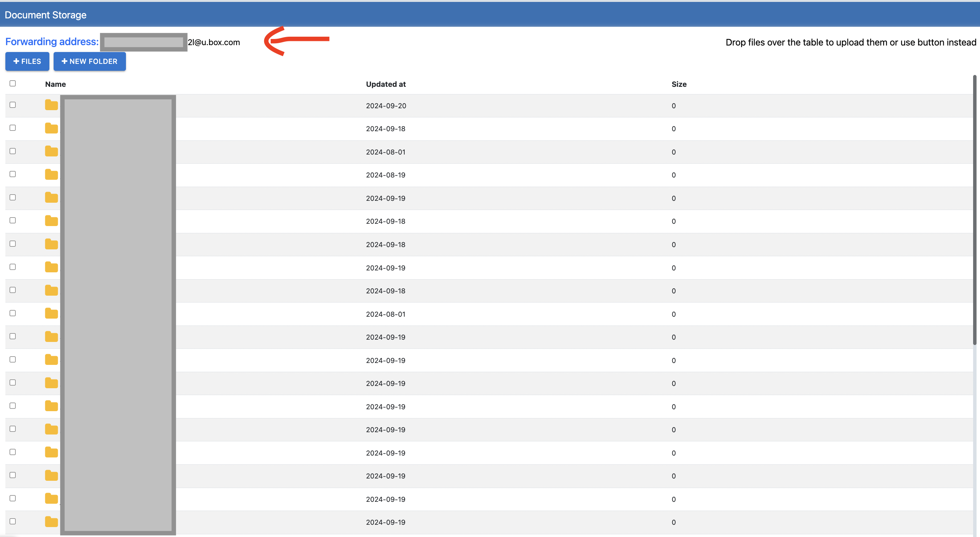Sort by Updated at column header

click(385, 84)
